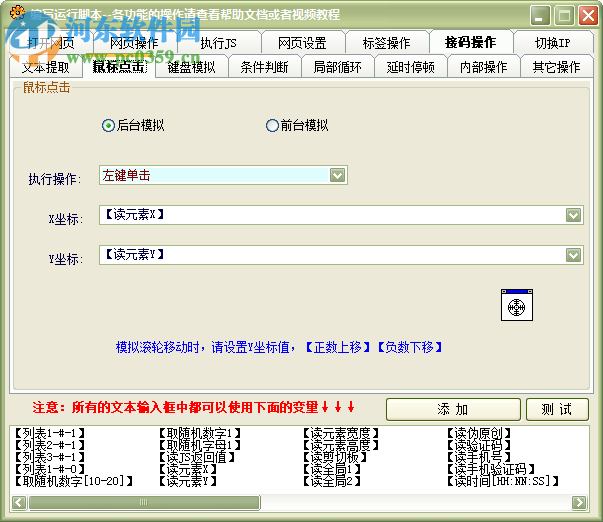Image resolution: width=603 pixels, height=522 pixels.
Task: Click the variable list scrollbar thumb
Action: (144, 502)
